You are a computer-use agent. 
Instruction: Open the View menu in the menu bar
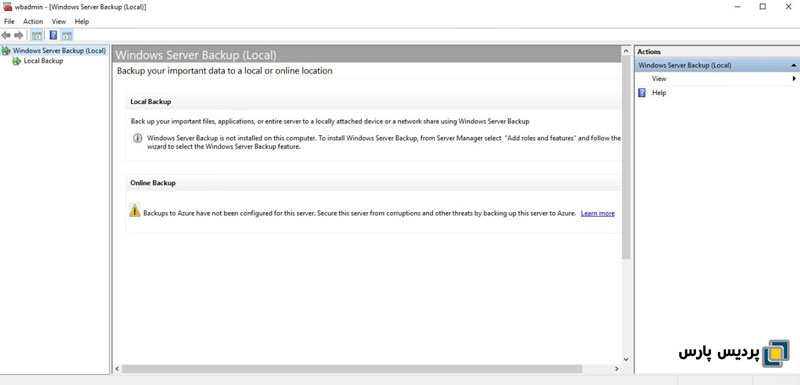coord(59,21)
